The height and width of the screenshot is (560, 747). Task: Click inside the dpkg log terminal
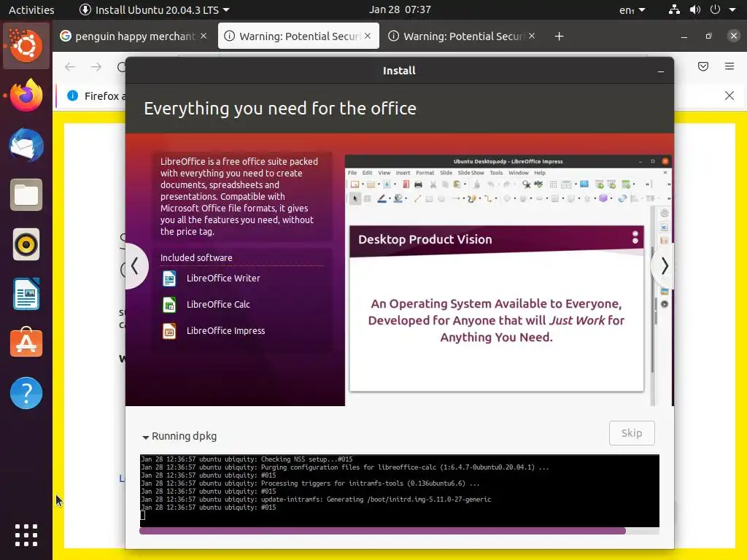[399, 491]
